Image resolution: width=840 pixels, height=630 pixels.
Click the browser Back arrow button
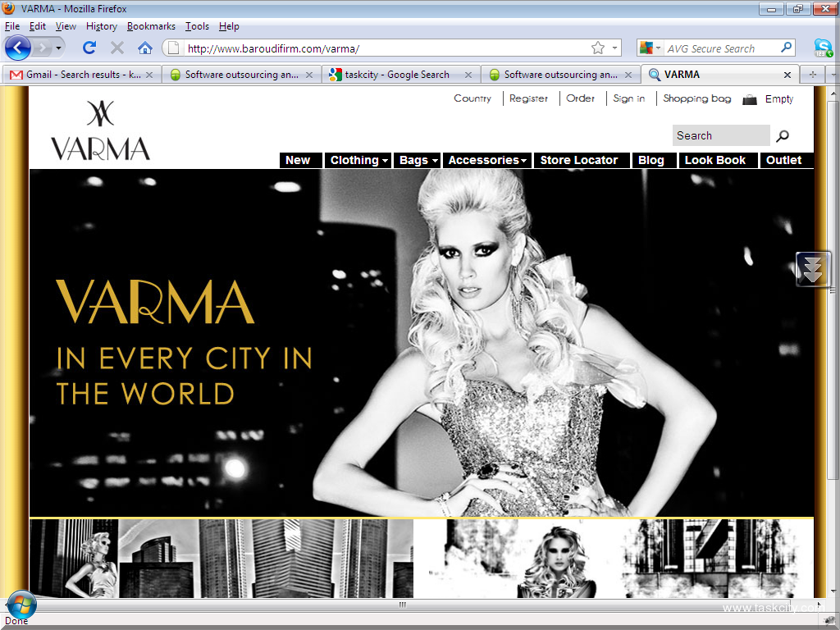[18, 48]
